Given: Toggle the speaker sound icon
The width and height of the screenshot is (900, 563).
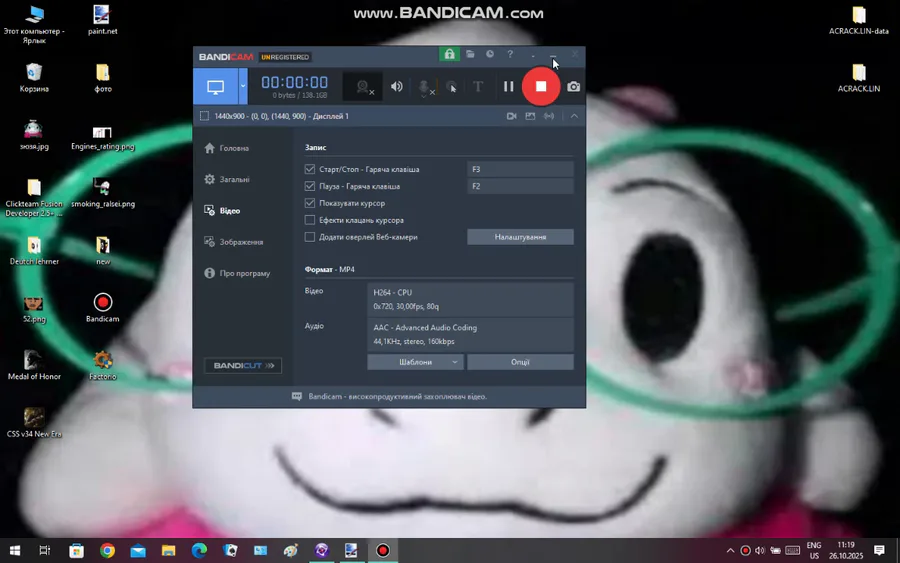Looking at the screenshot, I should [397, 87].
